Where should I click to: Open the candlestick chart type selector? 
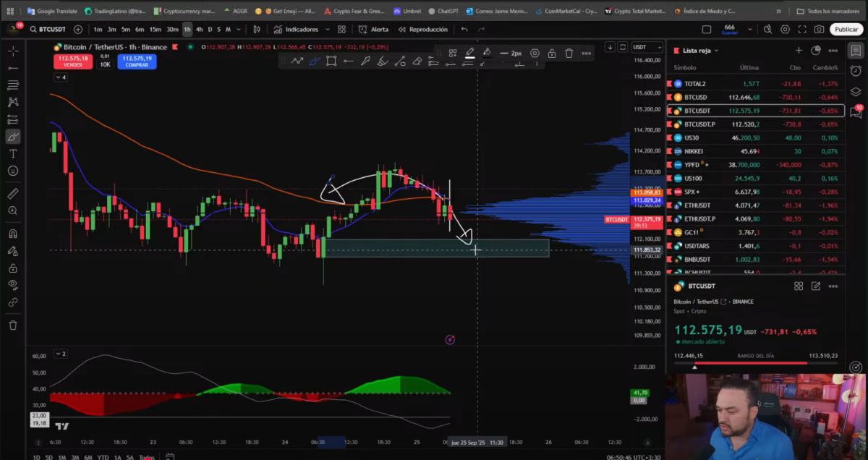(x=257, y=30)
